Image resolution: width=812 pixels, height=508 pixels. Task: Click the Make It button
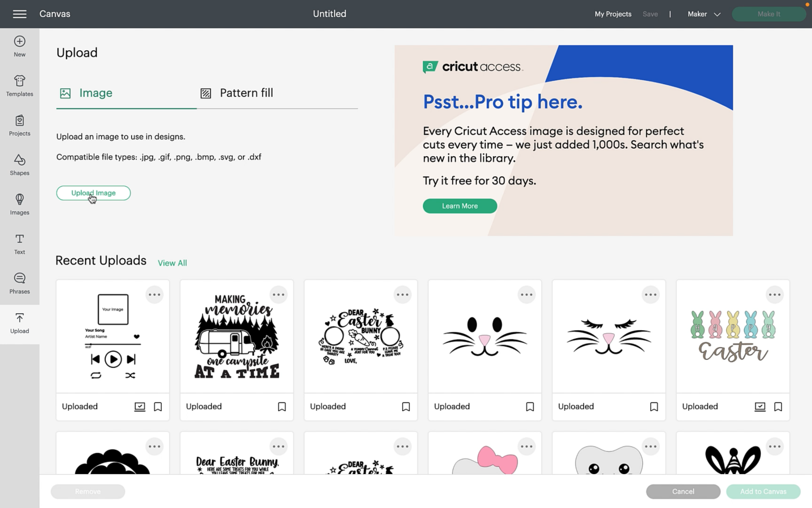coord(769,14)
